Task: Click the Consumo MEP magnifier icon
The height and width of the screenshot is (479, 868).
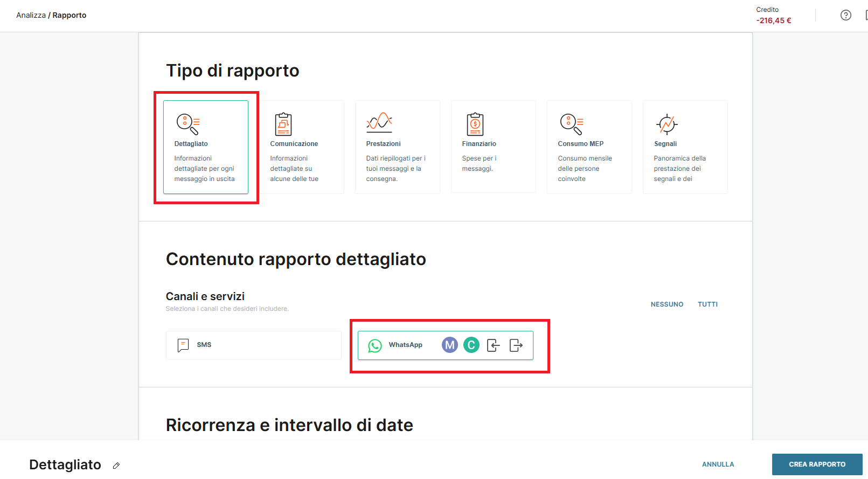Action: click(x=572, y=124)
